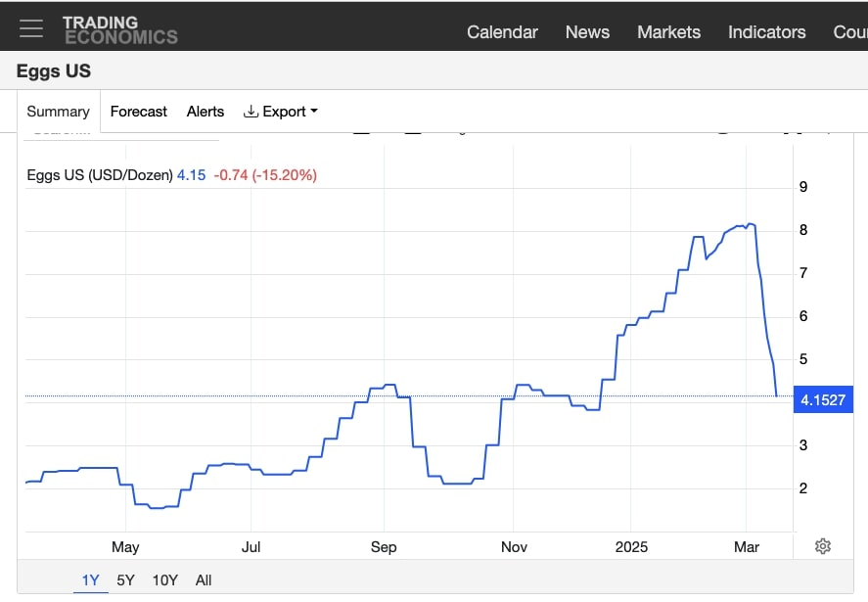Open the Markets menu
The height and width of the screenshot is (602, 868).
pos(668,32)
